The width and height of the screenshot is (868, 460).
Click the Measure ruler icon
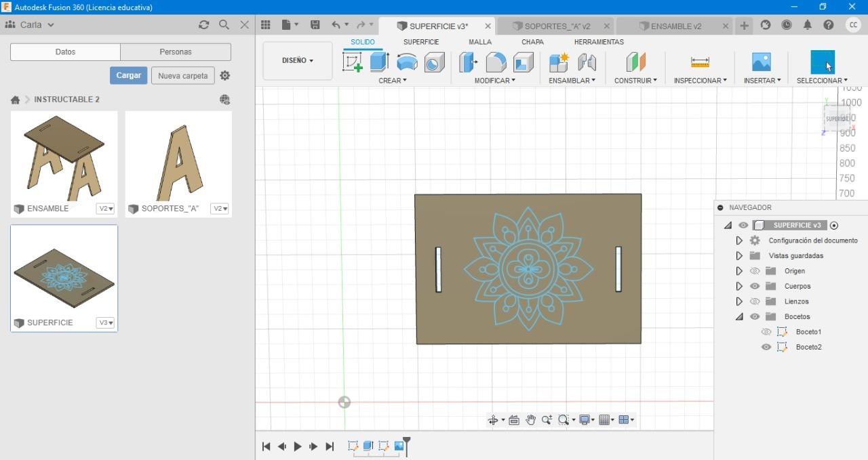coord(700,62)
